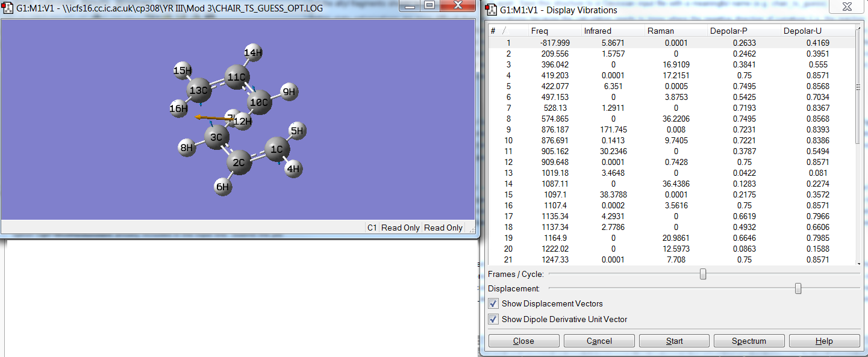Click hydrogen atom 9H
This screenshot has width=868, height=357.
tap(289, 92)
